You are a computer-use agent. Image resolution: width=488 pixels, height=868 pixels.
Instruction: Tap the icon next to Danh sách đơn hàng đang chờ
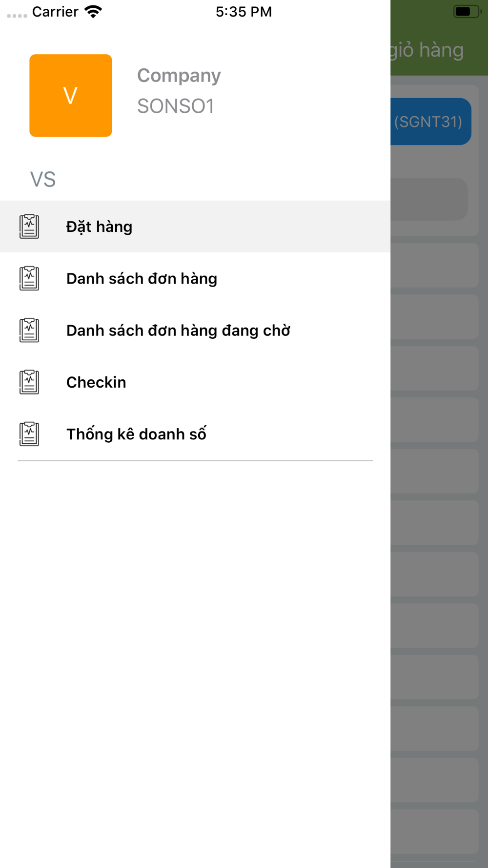(x=29, y=331)
